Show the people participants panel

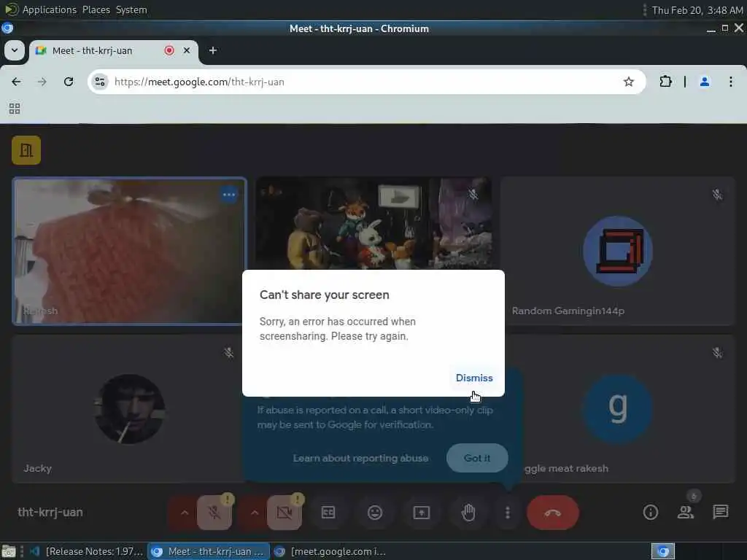pos(686,513)
